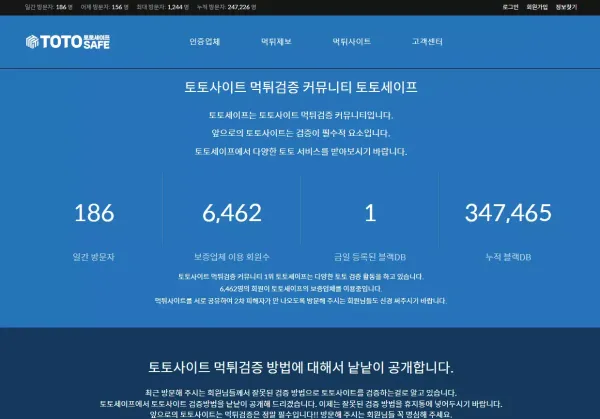Select the cumulative visitors 247,226 text

click(x=227, y=7)
